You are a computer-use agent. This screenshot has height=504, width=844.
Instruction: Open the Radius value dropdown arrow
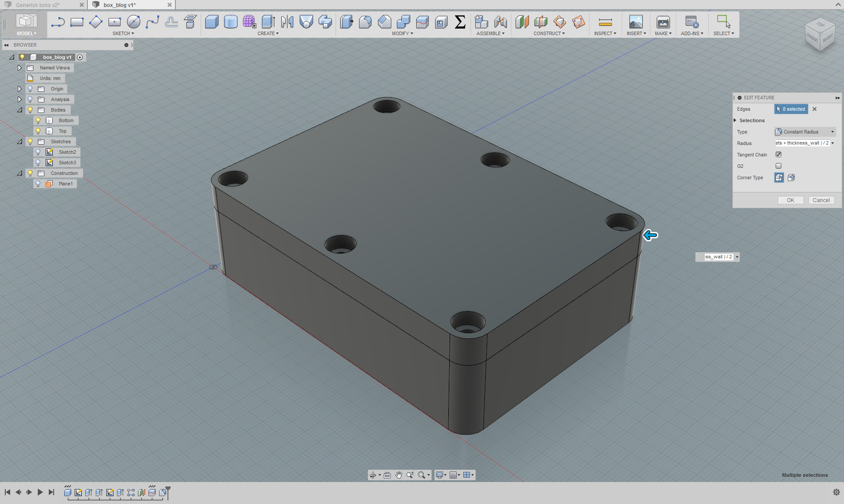tap(833, 143)
